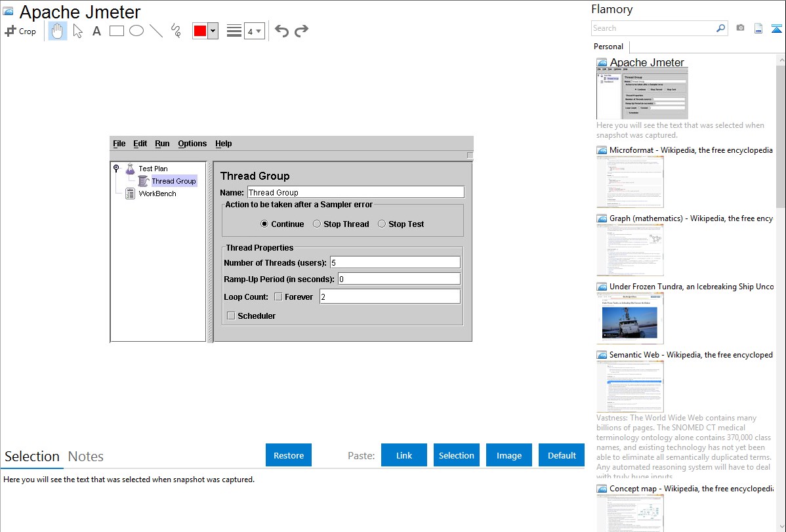Select the freehand scribble tool

pos(176,31)
